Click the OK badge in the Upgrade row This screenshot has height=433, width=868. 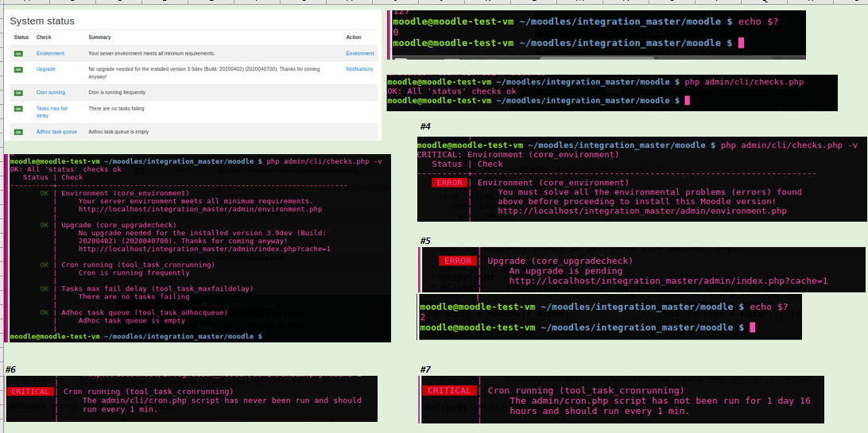pos(18,69)
